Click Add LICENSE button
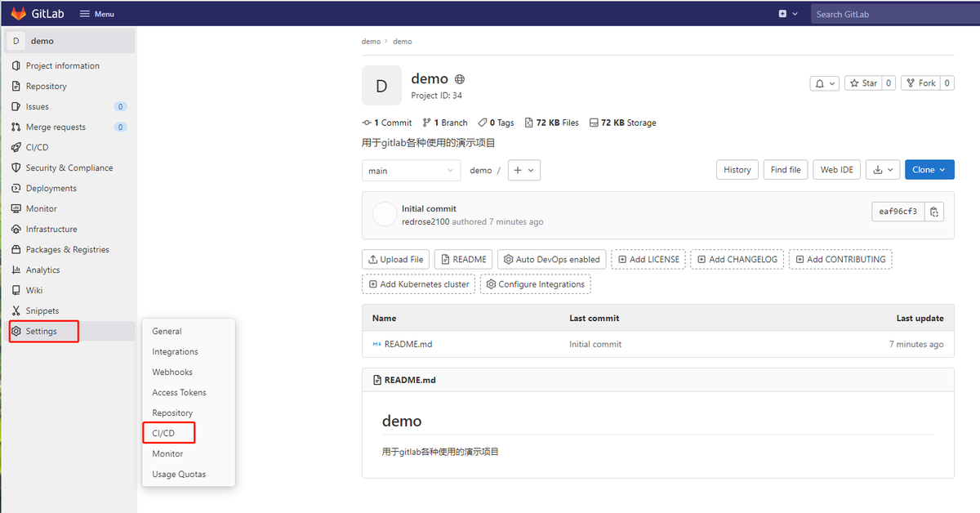This screenshot has width=980, height=513. pos(649,259)
